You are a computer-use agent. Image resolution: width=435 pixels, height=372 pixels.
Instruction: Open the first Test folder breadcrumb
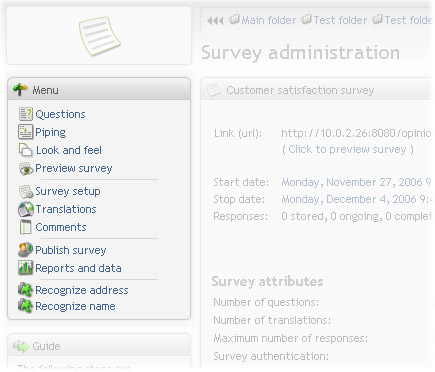tap(340, 20)
